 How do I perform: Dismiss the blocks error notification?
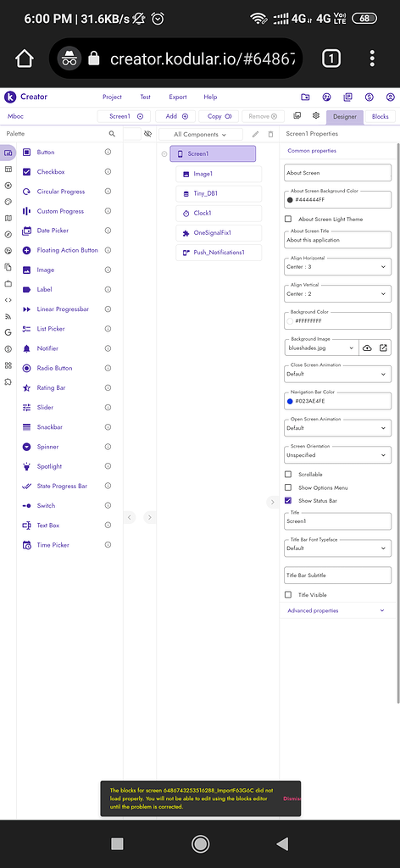[x=292, y=798]
